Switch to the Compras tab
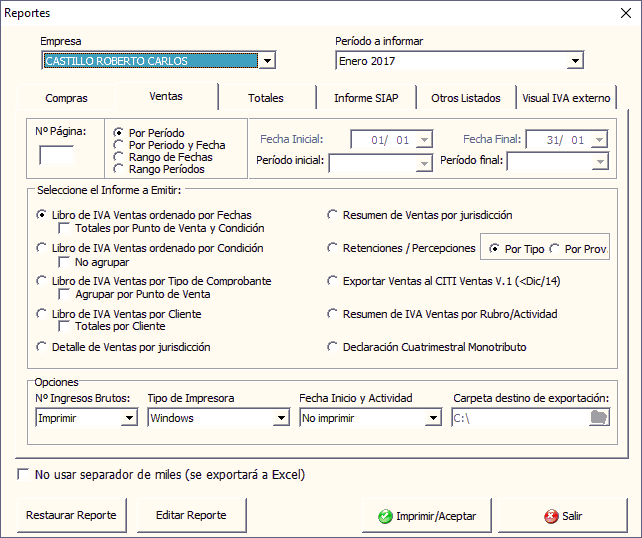642x538 pixels. pyautogui.click(x=66, y=98)
